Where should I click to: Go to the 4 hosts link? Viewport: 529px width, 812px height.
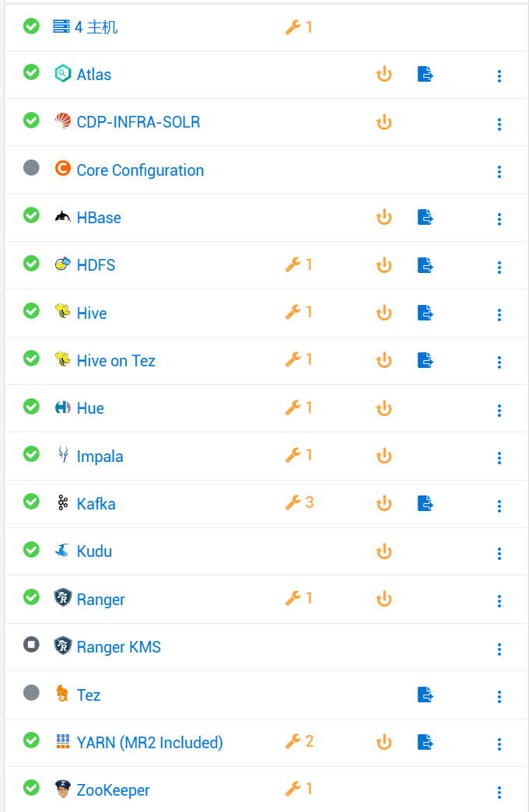(x=96, y=27)
